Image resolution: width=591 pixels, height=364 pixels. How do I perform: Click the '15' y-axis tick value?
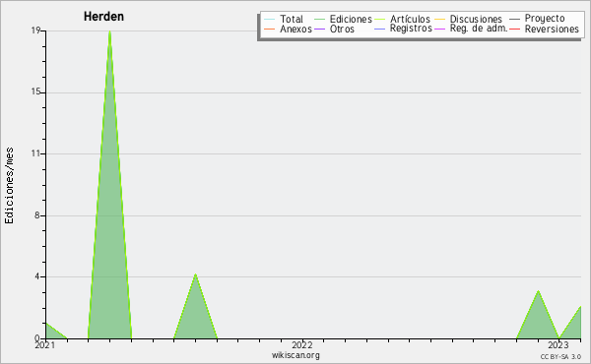[x=35, y=91]
